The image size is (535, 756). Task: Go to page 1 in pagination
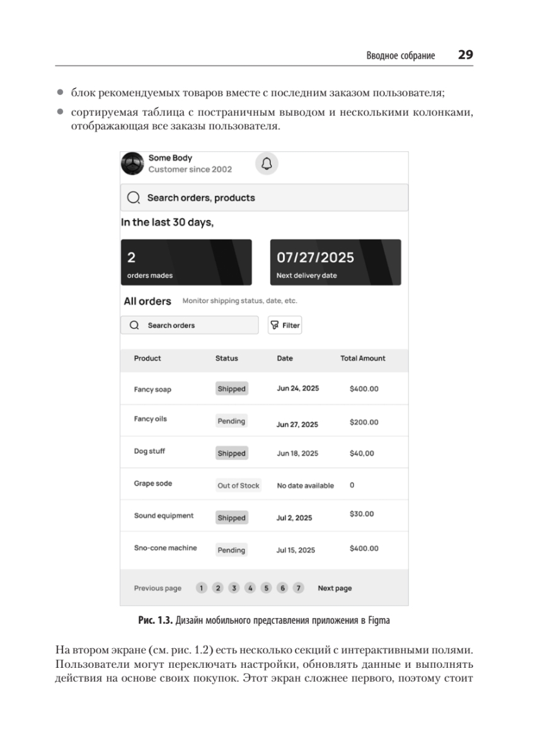(x=202, y=588)
